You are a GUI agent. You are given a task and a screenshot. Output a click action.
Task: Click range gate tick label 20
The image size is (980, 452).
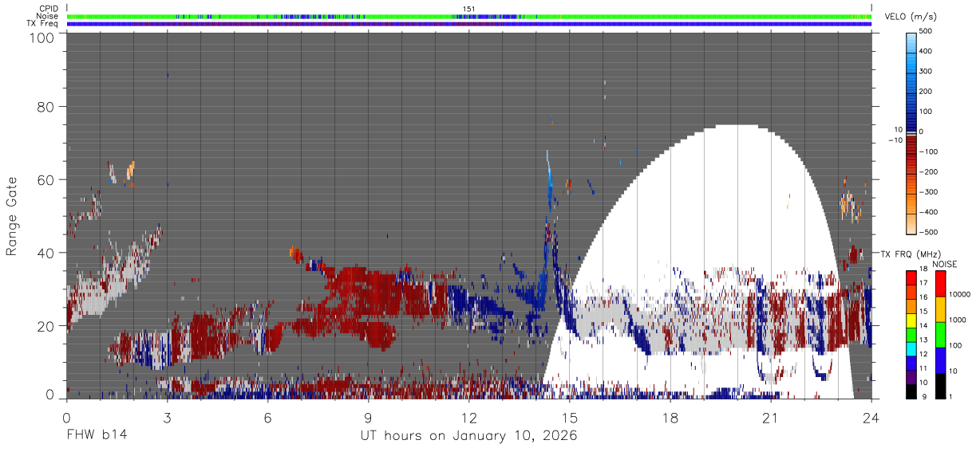(47, 326)
